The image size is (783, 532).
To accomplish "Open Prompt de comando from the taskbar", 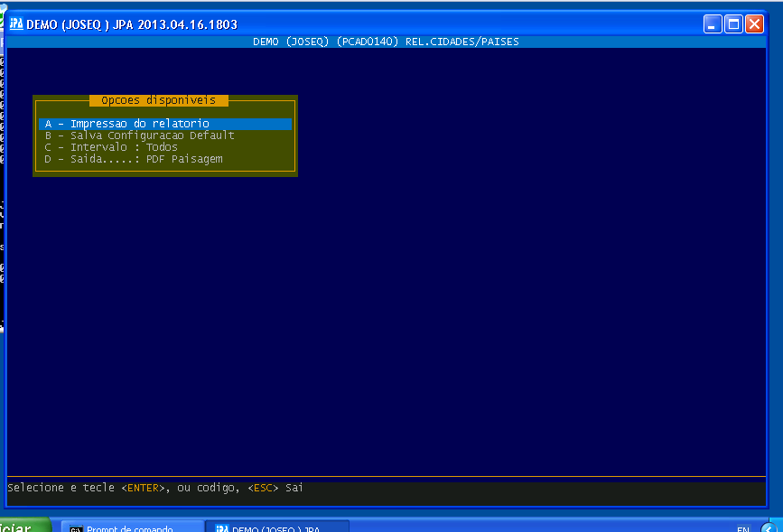I will (x=132, y=527).
